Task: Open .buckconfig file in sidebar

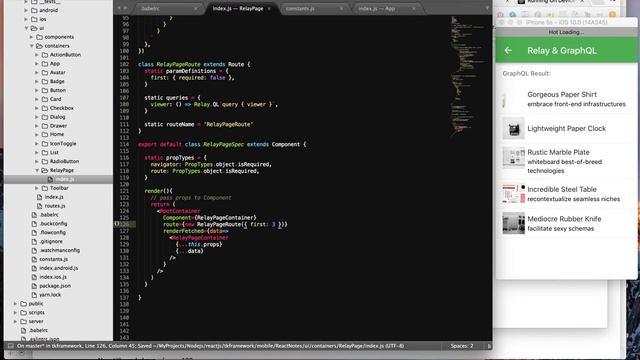Action: click(x=53, y=224)
